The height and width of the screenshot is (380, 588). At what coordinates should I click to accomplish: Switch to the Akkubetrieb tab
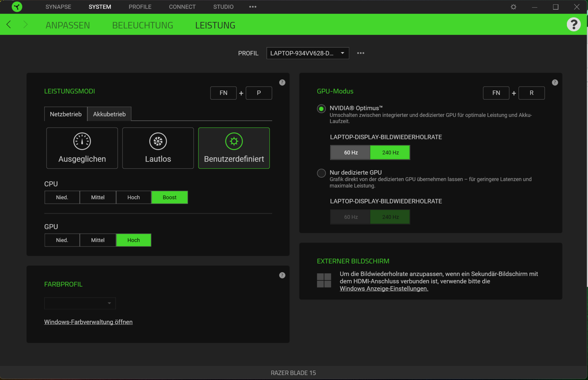point(109,114)
